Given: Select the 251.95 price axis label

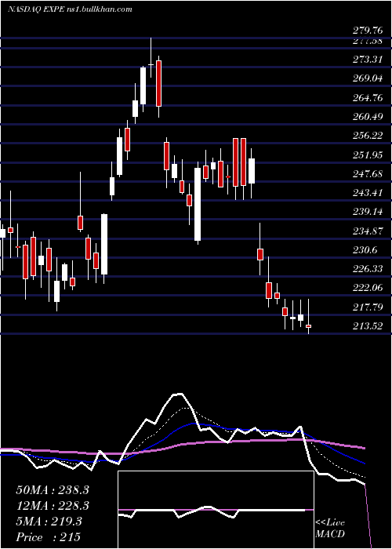Looking at the screenshot, I should tap(367, 155).
